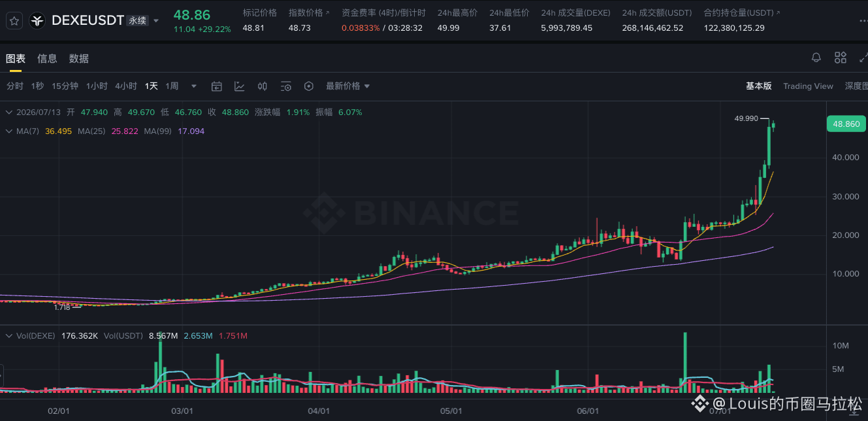Select the 1天 interval
The width and height of the screenshot is (868, 421).
tap(152, 86)
